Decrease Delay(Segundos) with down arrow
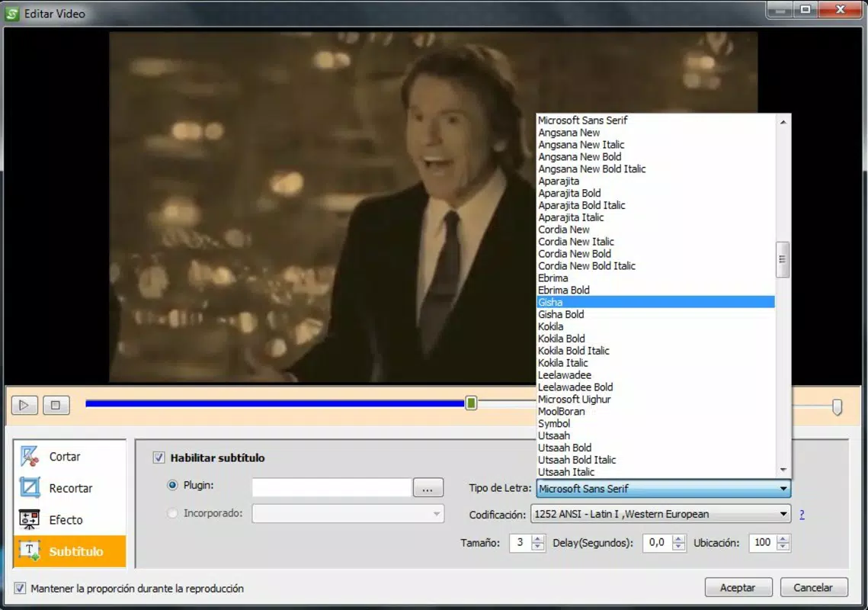Viewport: 868px width, 610px height. tap(679, 547)
